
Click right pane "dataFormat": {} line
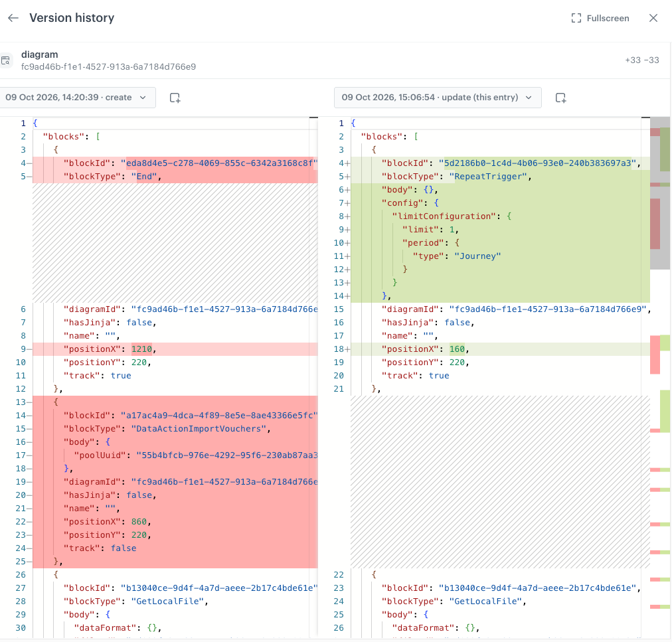pyautogui.click(x=436, y=628)
